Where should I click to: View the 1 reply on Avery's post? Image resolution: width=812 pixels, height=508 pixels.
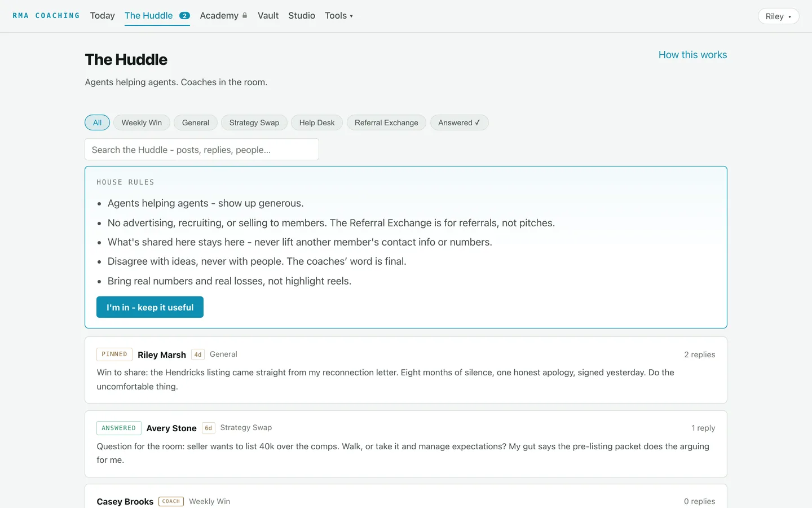point(703,428)
